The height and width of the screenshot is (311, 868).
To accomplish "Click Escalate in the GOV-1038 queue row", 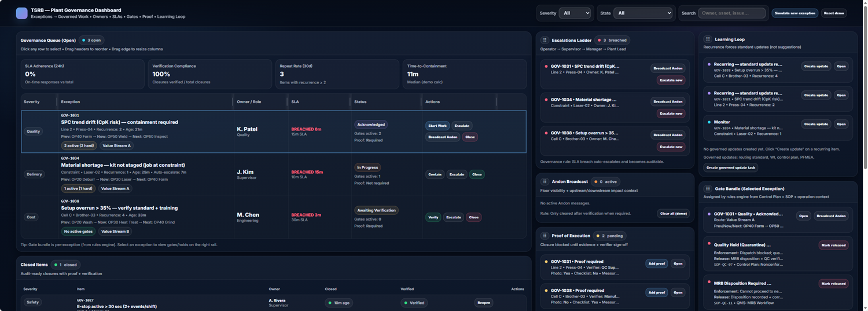I will click(x=453, y=217).
